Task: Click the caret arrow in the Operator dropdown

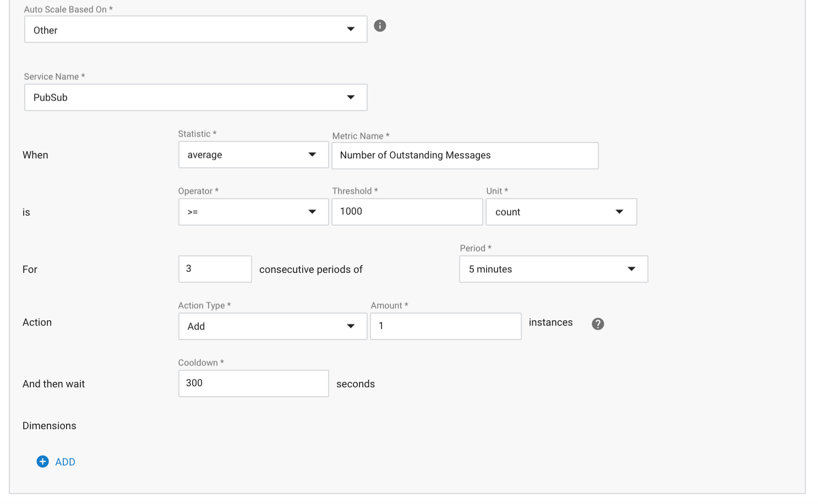Action: [x=312, y=212]
